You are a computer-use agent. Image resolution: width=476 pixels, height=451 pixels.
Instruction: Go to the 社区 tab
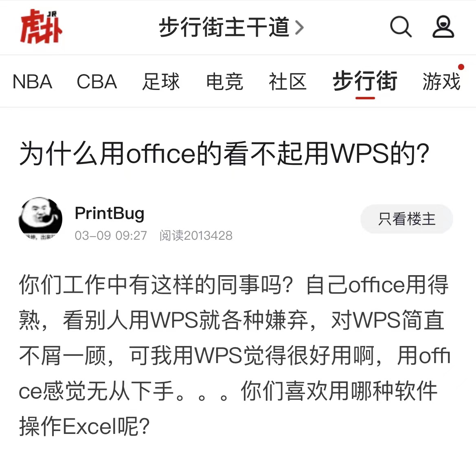click(288, 82)
